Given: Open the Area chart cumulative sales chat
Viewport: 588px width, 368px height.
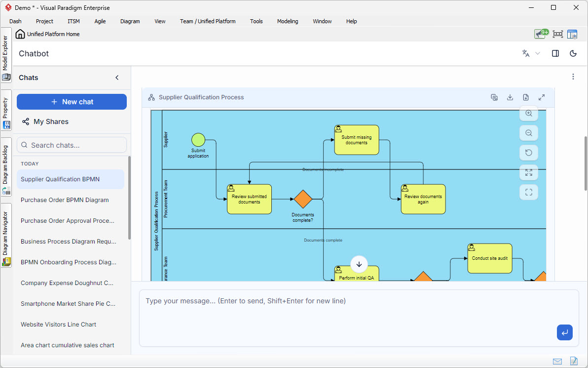Looking at the screenshot, I should click(x=71, y=345).
